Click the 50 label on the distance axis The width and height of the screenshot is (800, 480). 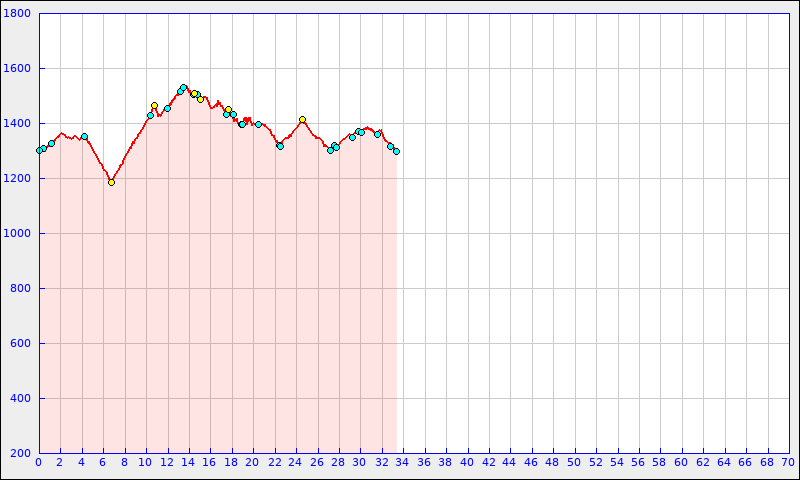(x=574, y=463)
